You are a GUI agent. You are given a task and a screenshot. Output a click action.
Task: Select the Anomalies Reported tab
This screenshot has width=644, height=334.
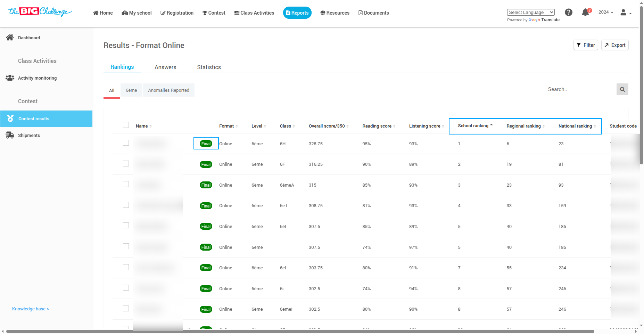(x=168, y=90)
